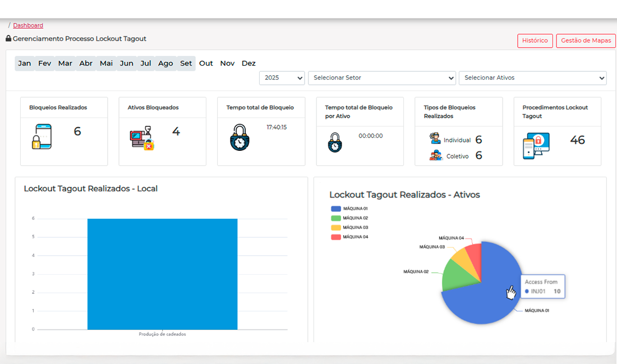This screenshot has height=364, width=617.
Task: Click the Procedimentos Lockout Tagout devices icon
Action: point(536,146)
